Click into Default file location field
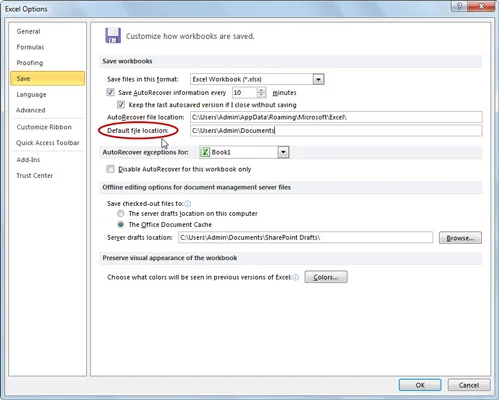Screen dimensions: 499x400 pyautogui.click(x=336, y=130)
